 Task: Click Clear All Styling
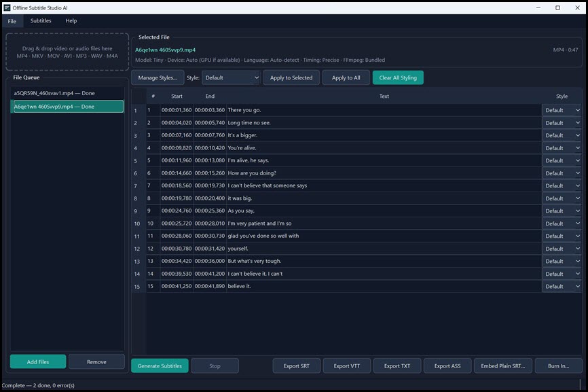coord(398,77)
